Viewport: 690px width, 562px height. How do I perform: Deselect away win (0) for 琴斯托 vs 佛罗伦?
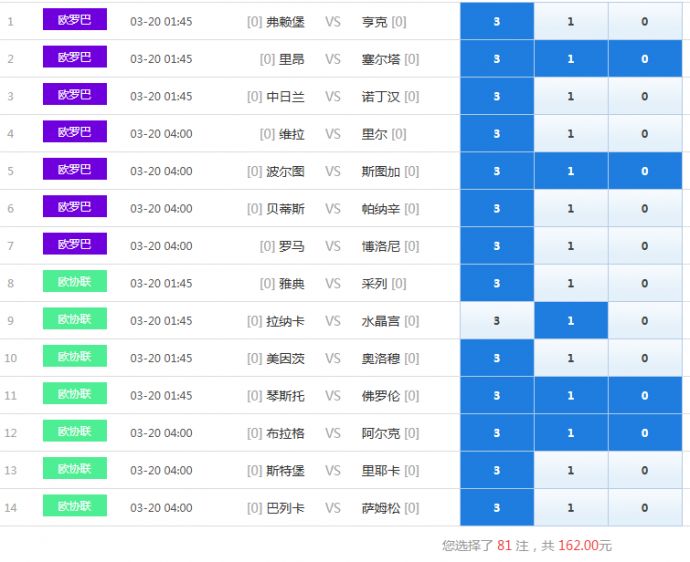point(644,396)
